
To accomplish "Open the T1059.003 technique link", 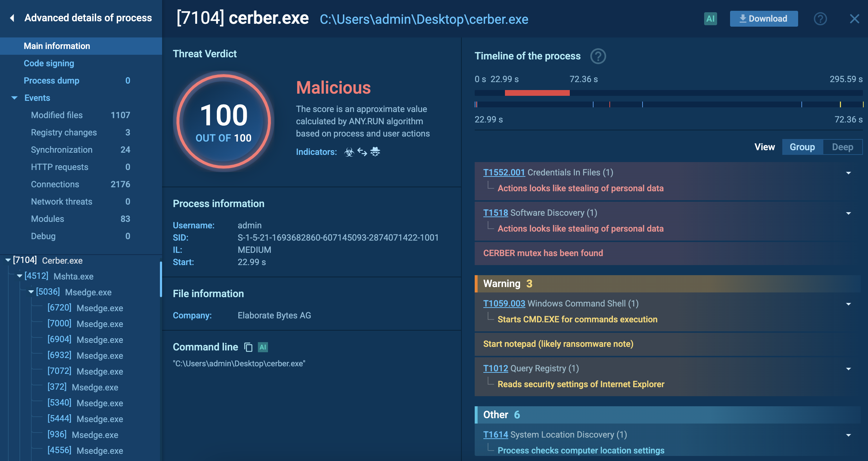I will pos(504,304).
